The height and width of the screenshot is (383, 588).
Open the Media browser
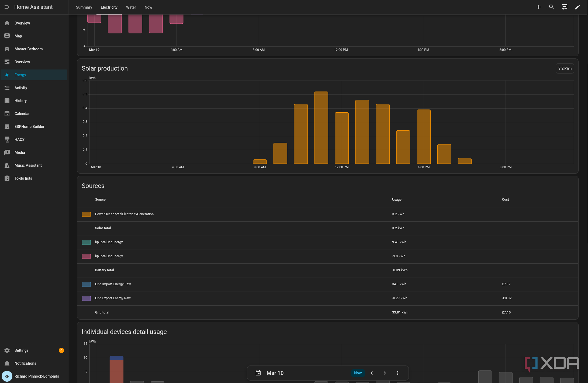(34, 152)
